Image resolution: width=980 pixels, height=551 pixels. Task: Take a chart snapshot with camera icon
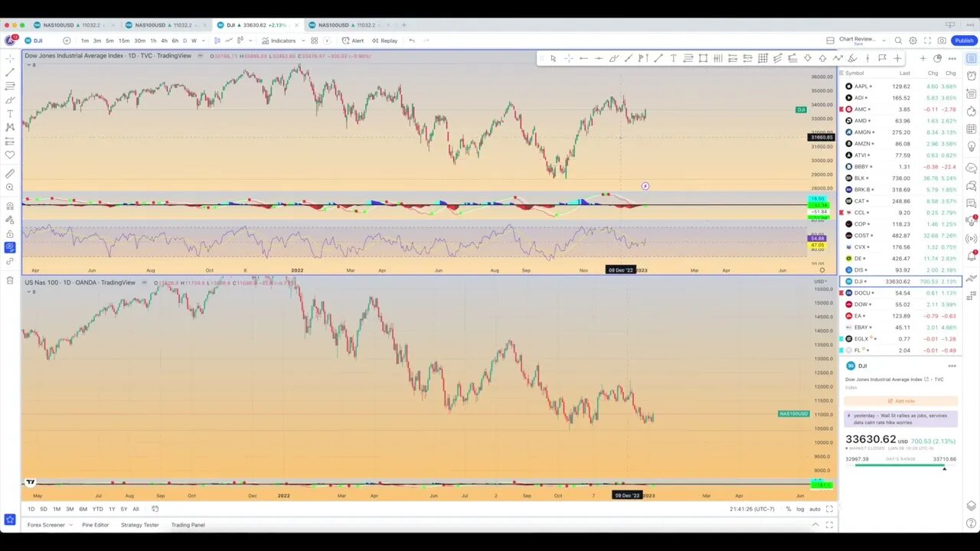coord(942,41)
